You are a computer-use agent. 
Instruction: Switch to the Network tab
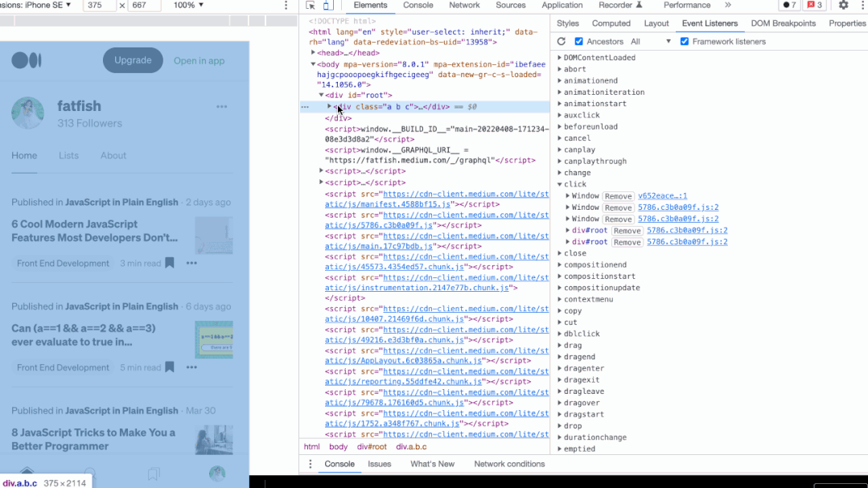464,5
